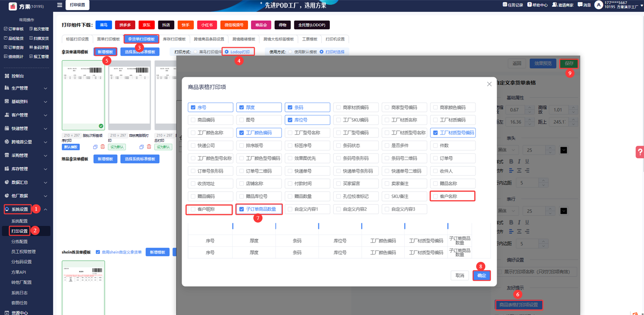The width and height of the screenshot is (644, 315).
Task: Close the 商品表格打印项 dialog with X
Action: tap(489, 84)
